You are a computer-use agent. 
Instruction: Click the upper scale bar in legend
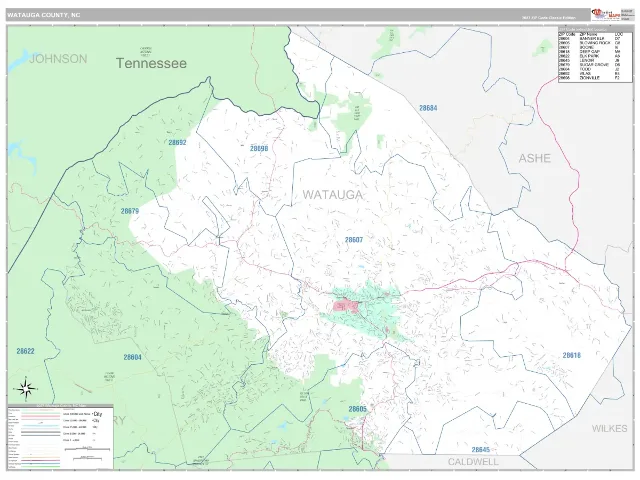tap(87, 449)
